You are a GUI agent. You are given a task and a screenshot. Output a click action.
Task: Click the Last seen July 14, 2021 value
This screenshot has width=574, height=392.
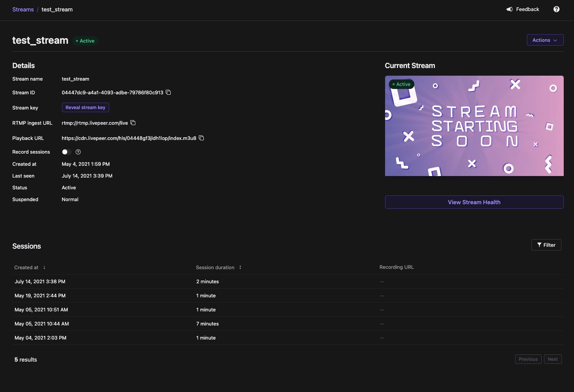click(87, 176)
